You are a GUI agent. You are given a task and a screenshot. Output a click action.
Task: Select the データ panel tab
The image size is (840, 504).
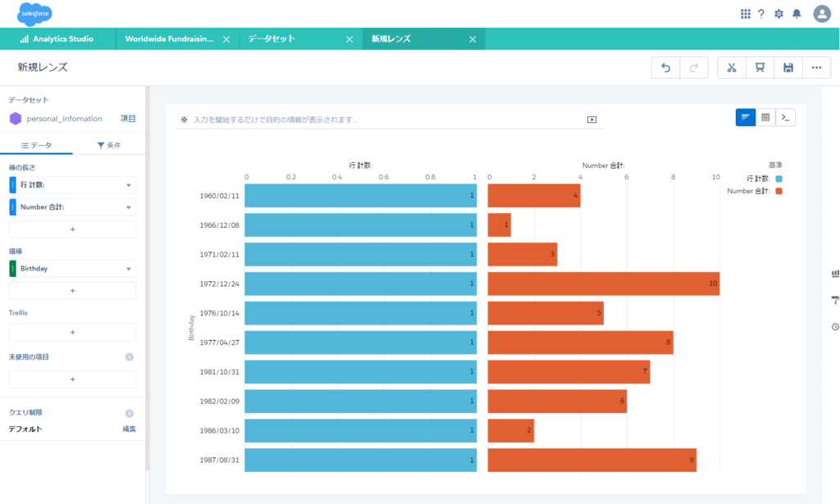coord(36,146)
